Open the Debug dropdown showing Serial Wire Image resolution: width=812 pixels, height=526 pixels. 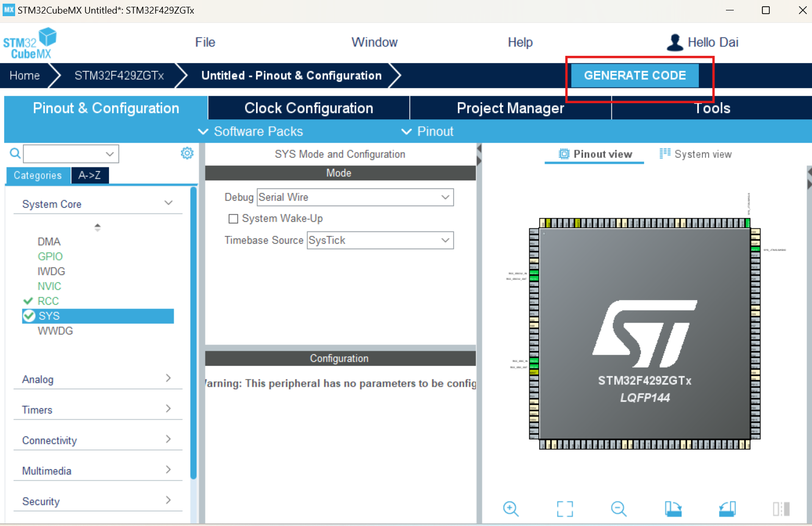point(355,197)
